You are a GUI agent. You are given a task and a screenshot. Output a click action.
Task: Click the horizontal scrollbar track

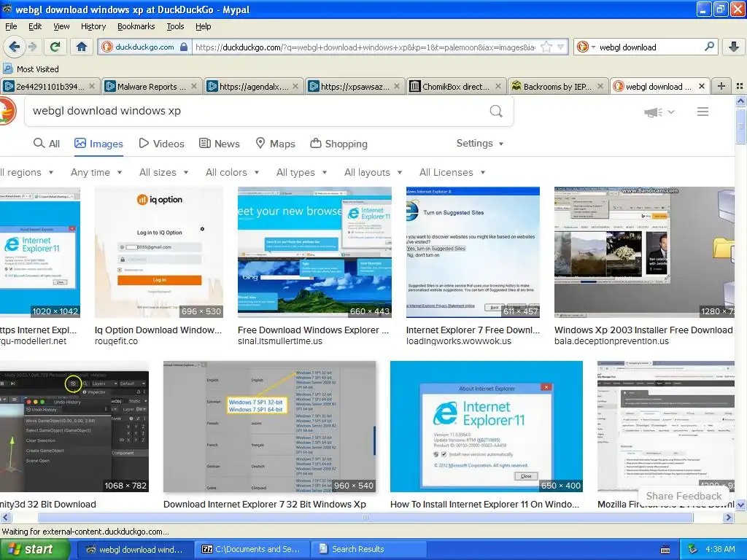click(365, 517)
